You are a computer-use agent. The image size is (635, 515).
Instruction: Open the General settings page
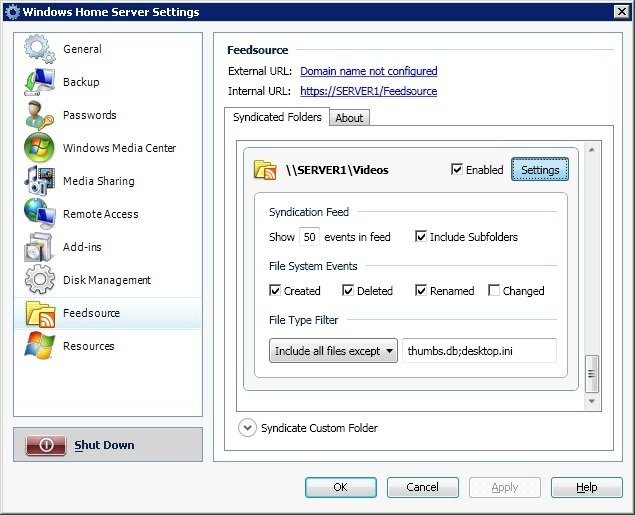click(x=82, y=49)
